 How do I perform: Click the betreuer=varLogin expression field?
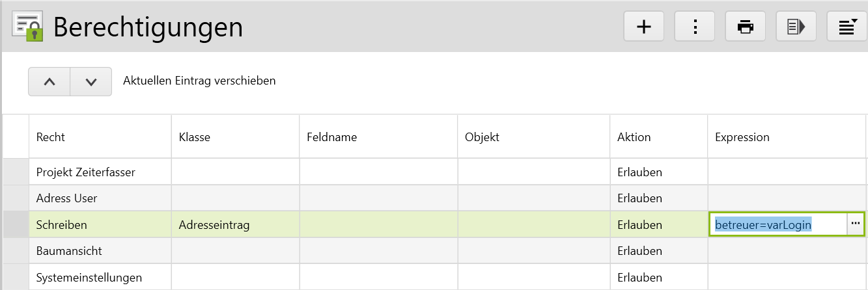click(777, 225)
